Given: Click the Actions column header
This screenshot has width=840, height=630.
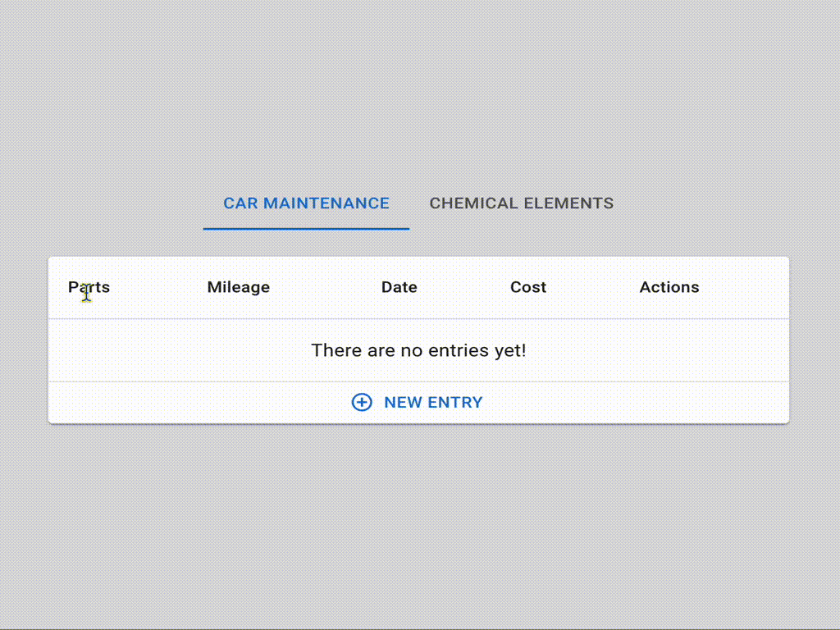Looking at the screenshot, I should click(x=669, y=287).
